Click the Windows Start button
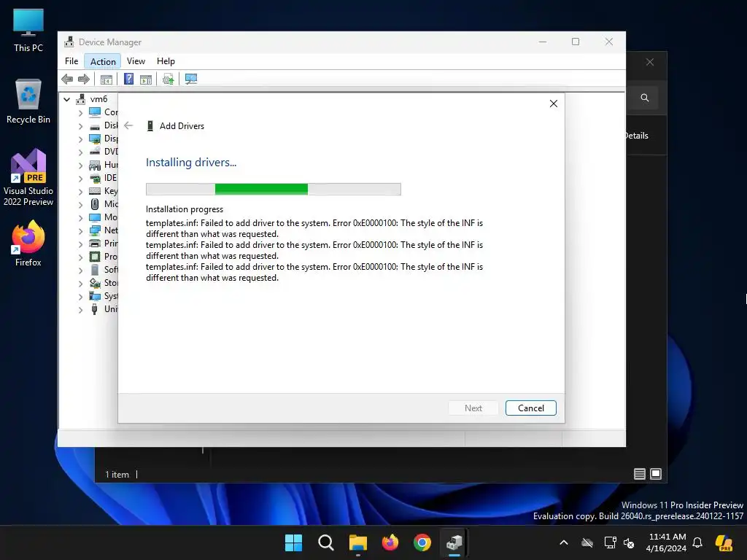This screenshot has height=560, width=747. tap(293, 542)
